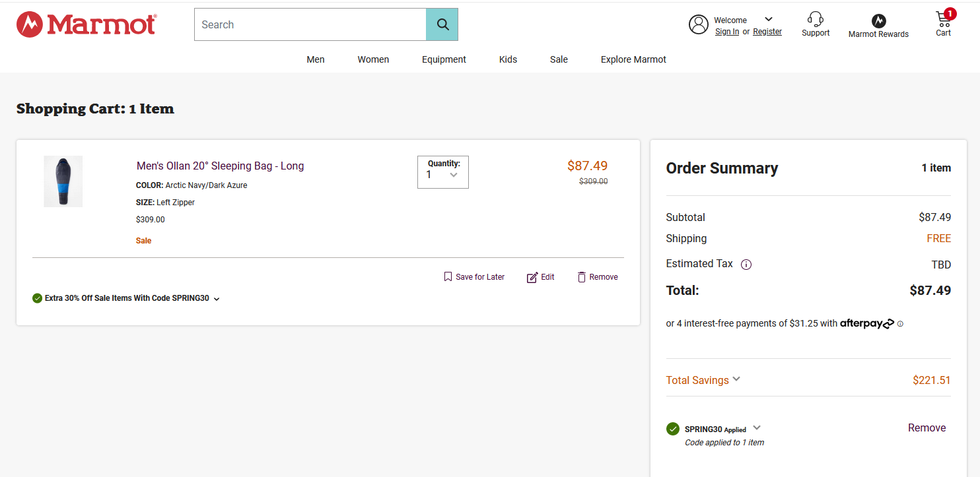980x477 pixels.
Task: Click the COLOR: Arctic Navy/Dark Azure text
Action: (192, 185)
